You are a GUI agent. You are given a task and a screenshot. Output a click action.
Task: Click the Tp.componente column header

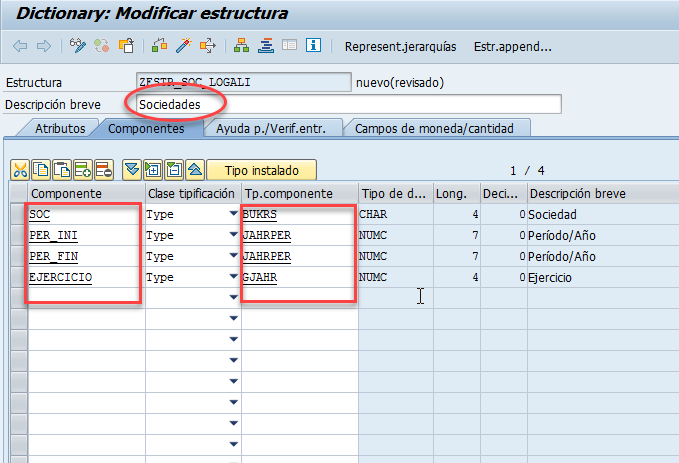[x=300, y=193]
